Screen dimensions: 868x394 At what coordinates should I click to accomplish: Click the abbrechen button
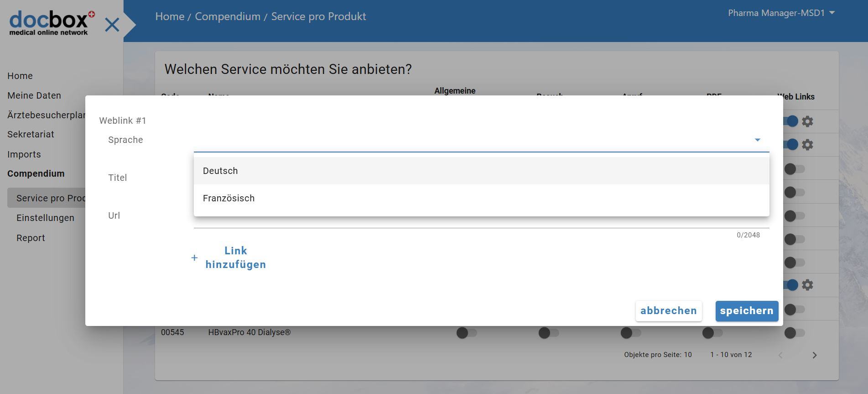click(668, 311)
